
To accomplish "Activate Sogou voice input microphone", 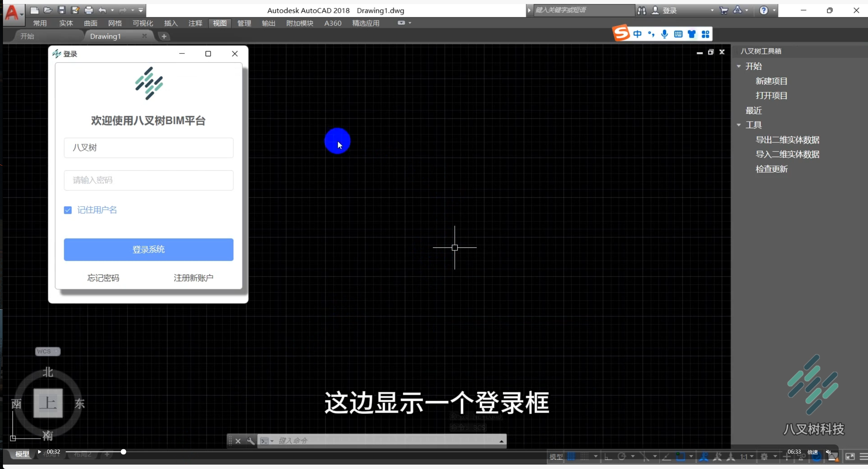I will pos(665,34).
